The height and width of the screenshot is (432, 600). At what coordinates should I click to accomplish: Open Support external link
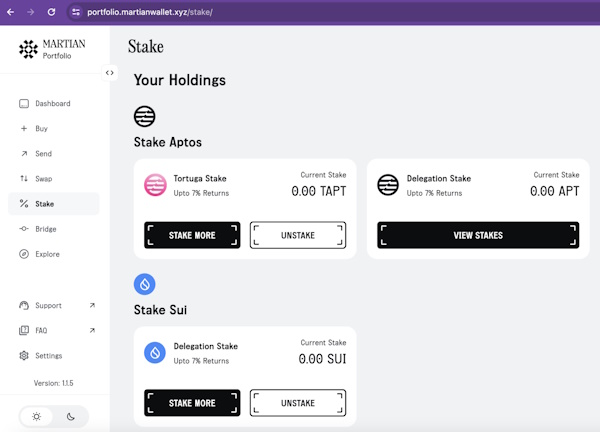click(92, 305)
